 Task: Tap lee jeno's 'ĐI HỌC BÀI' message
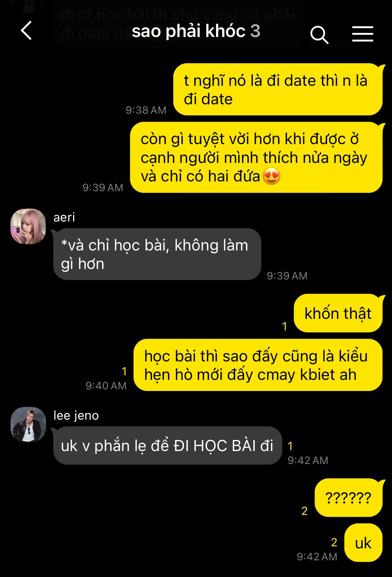(x=167, y=445)
